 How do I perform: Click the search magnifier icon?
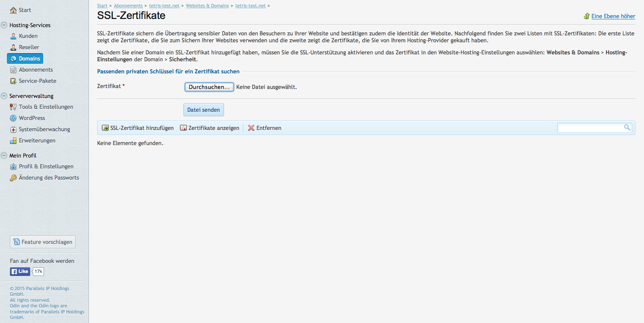click(x=627, y=128)
